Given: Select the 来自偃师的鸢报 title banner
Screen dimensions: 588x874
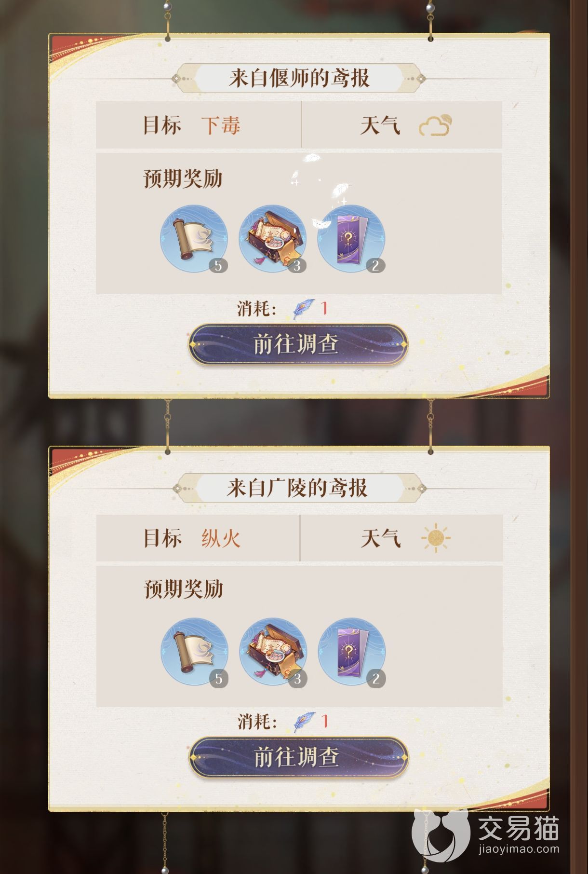Looking at the screenshot, I should tap(299, 78).
